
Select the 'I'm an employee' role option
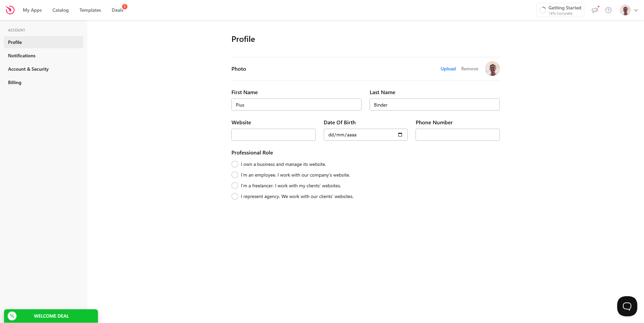pyautogui.click(x=235, y=175)
